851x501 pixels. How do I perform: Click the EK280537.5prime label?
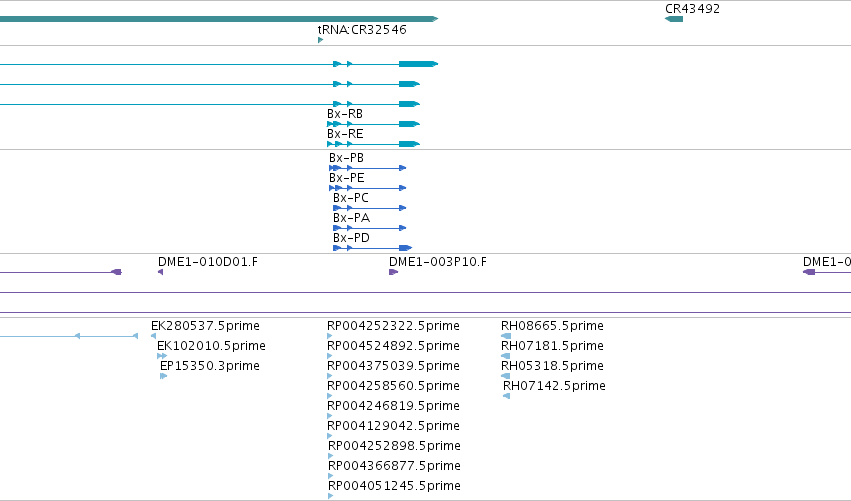(x=205, y=326)
